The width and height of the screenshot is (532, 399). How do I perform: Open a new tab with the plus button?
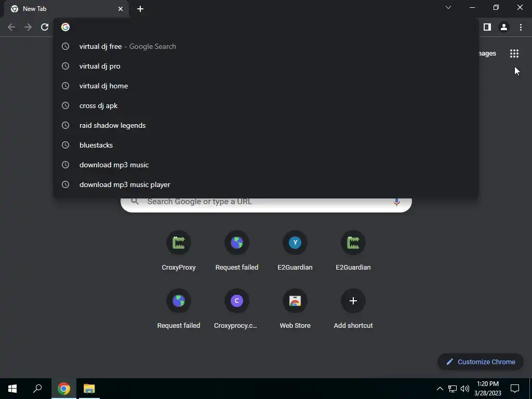[140, 9]
